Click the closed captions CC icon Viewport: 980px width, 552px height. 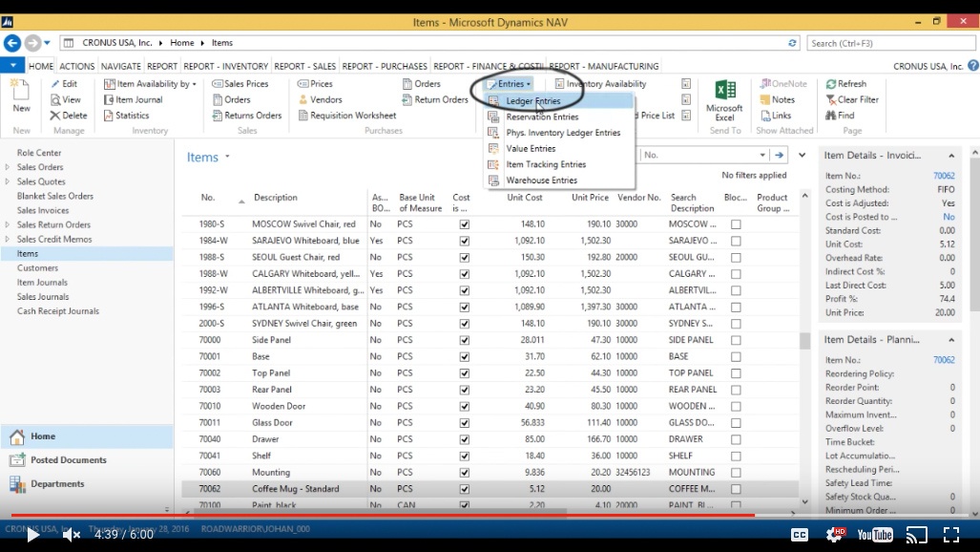click(x=800, y=535)
